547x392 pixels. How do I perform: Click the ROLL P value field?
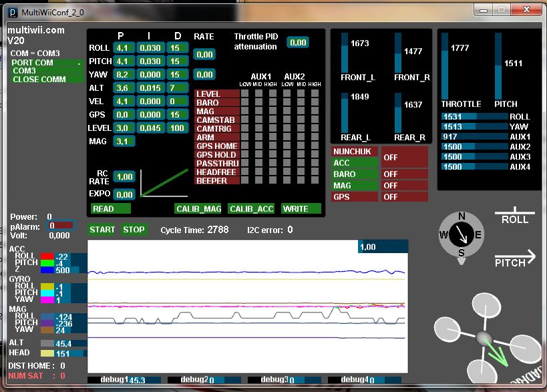point(124,48)
